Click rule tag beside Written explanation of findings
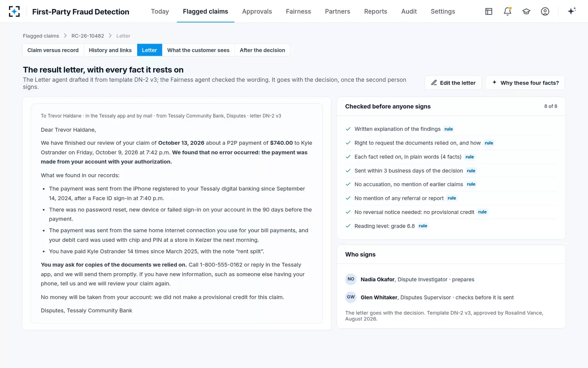Image resolution: width=588 pixels, height=368 pixels. 449,129
